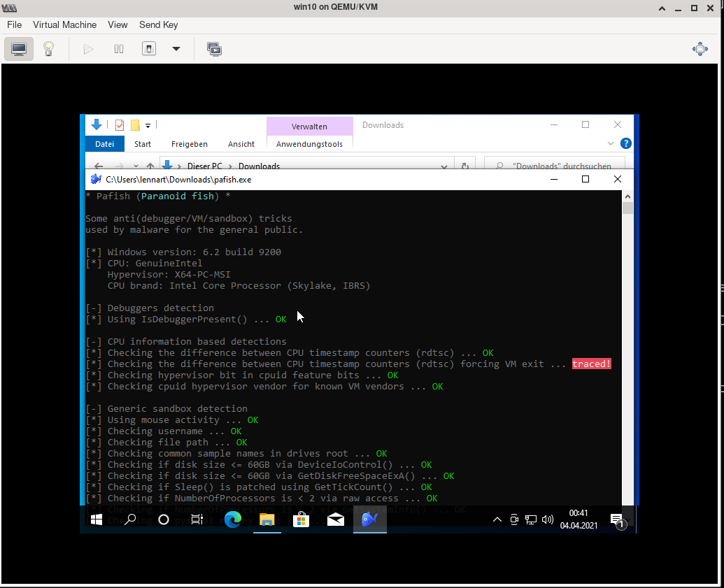Switch to the Ansicht ribbon tab
Viewport: 724px width, 588px height.
[241, 144]
